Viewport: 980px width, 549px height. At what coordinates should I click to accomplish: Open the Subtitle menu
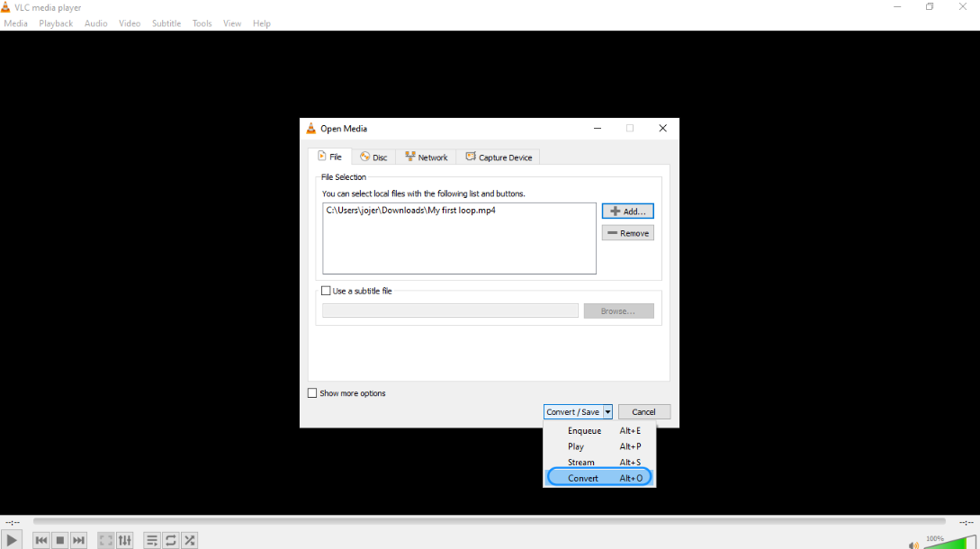(x=166, y=23)
